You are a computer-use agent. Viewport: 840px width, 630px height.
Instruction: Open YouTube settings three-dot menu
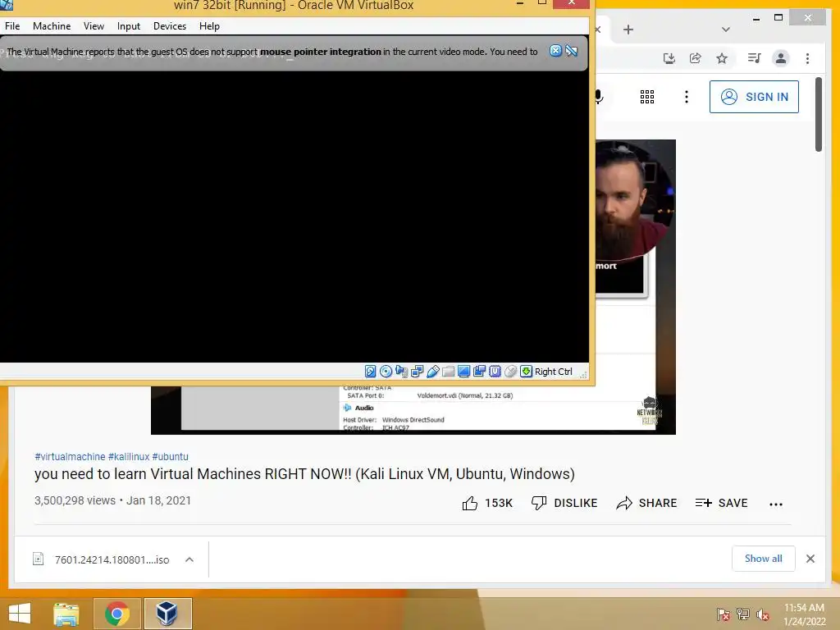pos(687,97)
